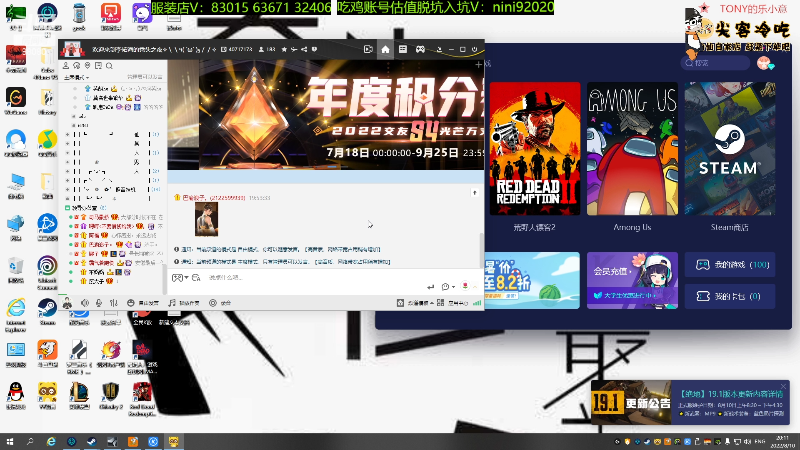The width and height of the screenshot is (800, 450).
Task: Select user 巴黎欧子 in the room list
Action: pos(96,244)
